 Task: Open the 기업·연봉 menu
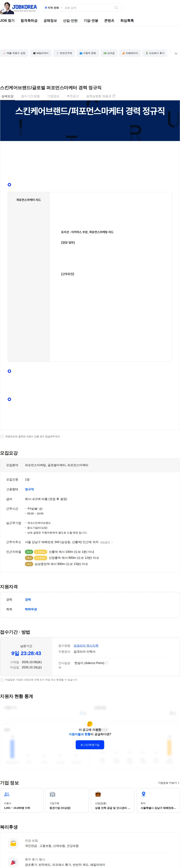click(91, 21)
